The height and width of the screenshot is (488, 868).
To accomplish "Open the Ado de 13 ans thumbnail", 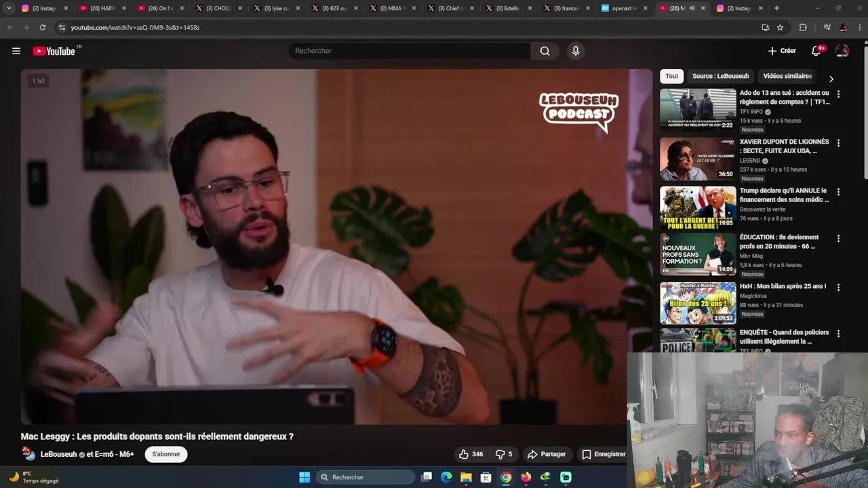I will [x=698, y=109].
